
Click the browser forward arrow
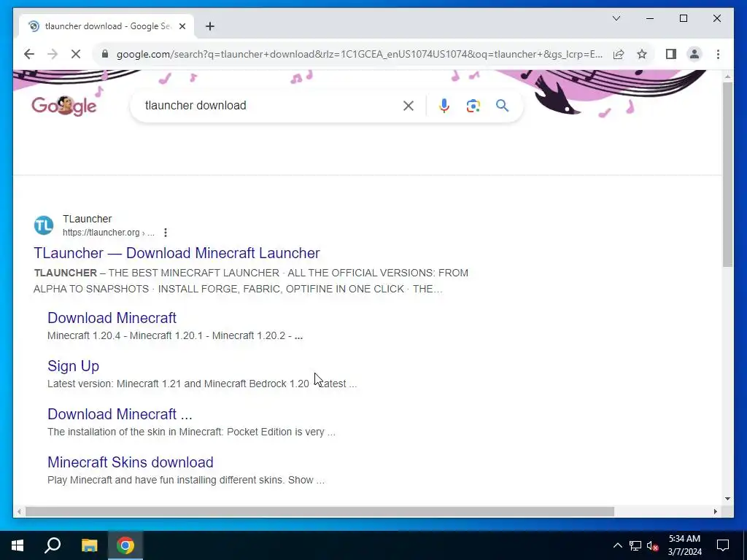[x=53, y=54]
